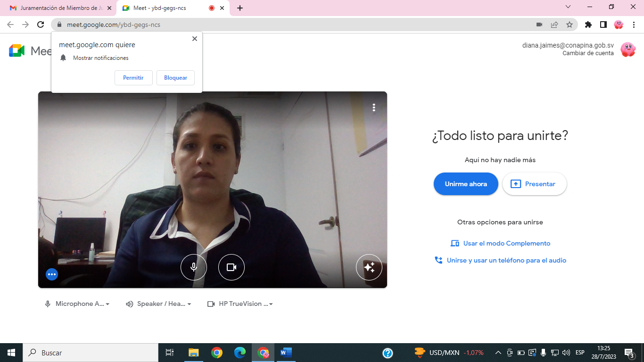Image resolution: width=644 pixels, height=362 pixels.
Task: Open a new browser tab
Action: point(240,8)
